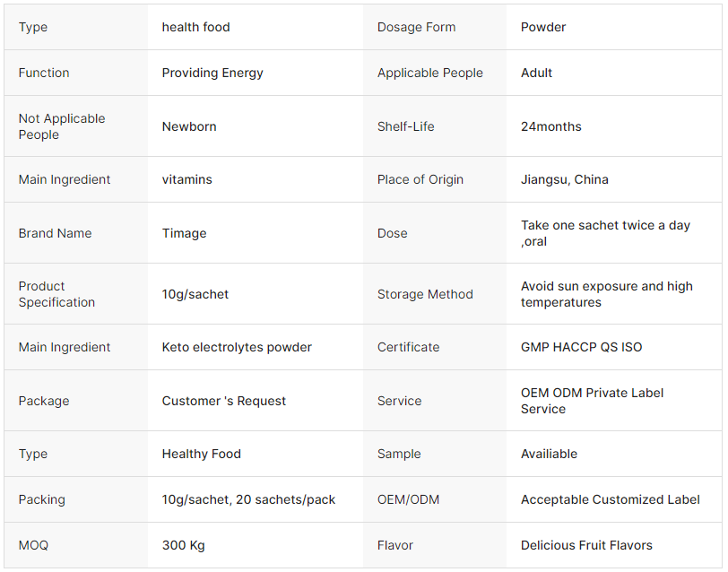Click the 'GMP HACCP QS ISO' certificate value

581,347
